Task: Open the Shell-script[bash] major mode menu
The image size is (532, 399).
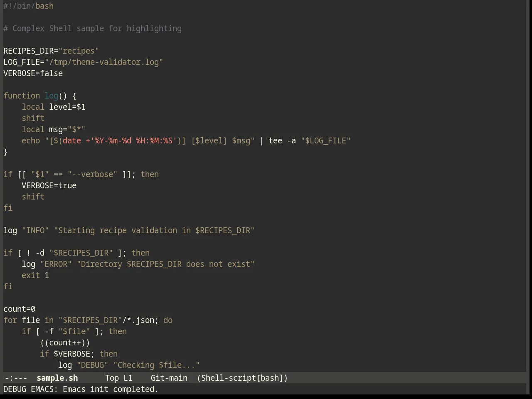Action: [x=242, y=378]
